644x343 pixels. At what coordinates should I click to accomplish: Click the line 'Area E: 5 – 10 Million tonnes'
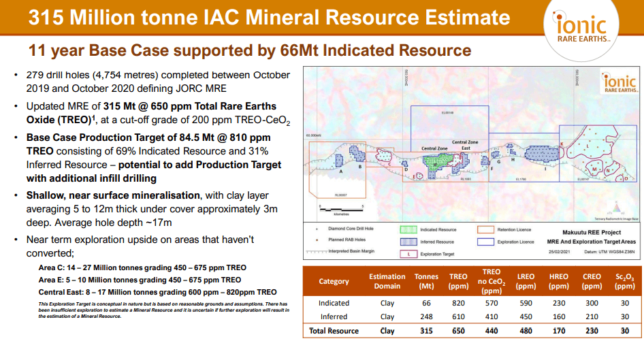click(140, 280)
